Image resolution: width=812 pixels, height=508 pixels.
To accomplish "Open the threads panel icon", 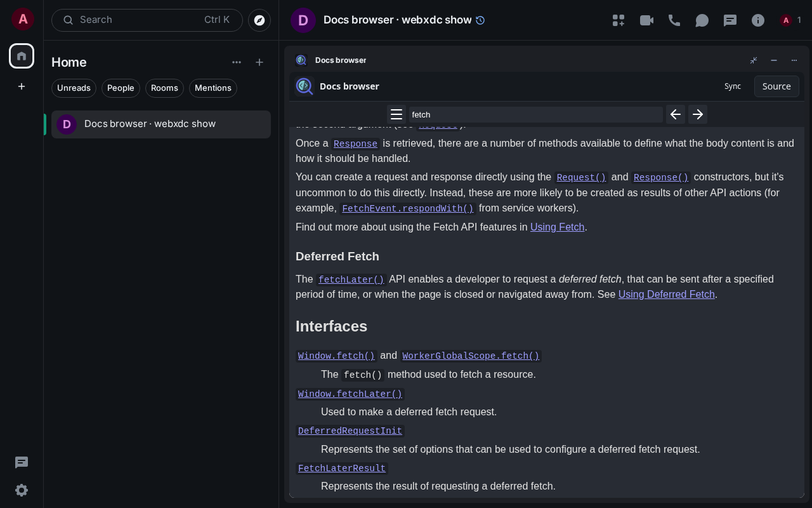I will [x=730, y=20].
